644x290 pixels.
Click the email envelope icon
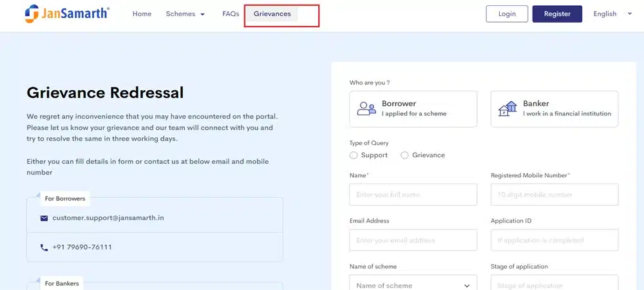point(44,218)
